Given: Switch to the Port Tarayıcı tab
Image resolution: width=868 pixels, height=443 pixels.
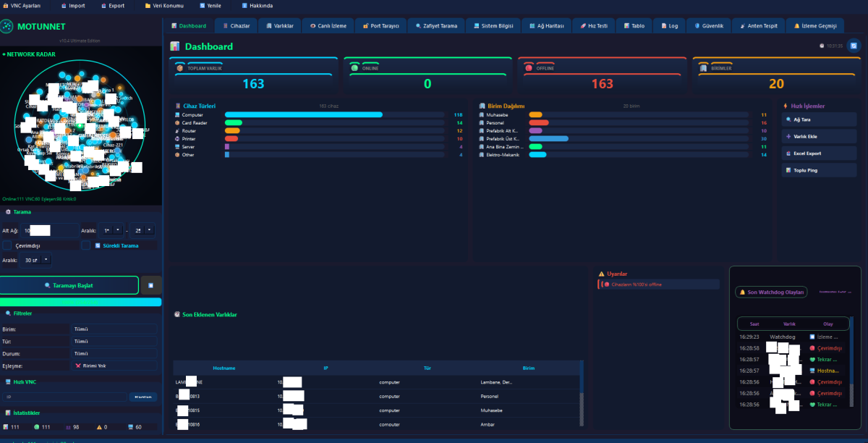Looking at the screenshot, I should (380, 25).
